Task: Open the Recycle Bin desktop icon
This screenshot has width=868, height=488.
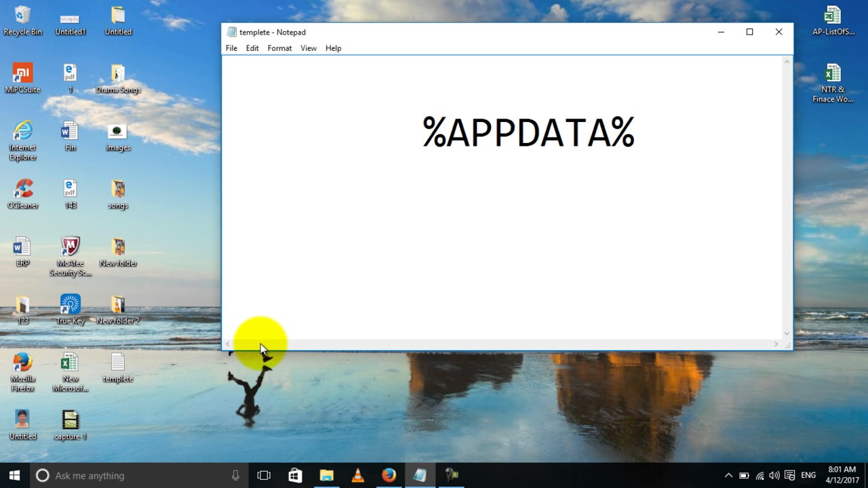Action: 22,20
